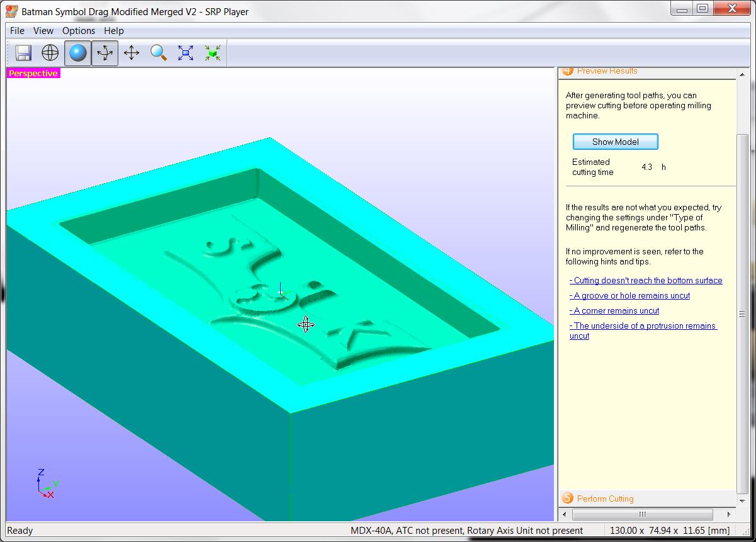Click vertical scrollbar down arrow in side panel
This screenshot has height=542, width=756.
point(742,501)
